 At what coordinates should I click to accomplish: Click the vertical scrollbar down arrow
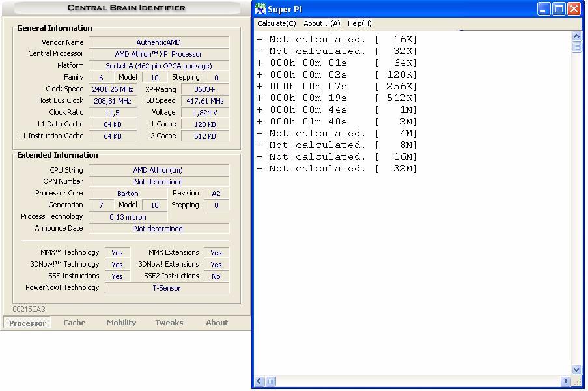577,369
